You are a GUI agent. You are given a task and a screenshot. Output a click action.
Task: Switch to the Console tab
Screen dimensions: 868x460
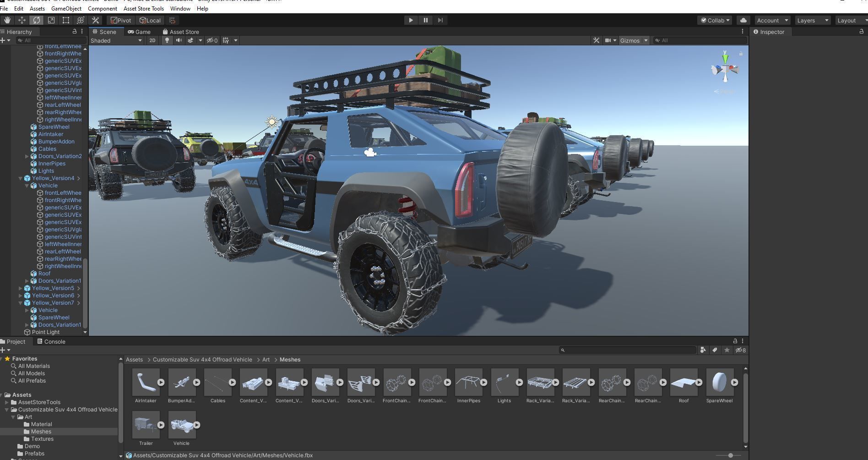point(51,341)
